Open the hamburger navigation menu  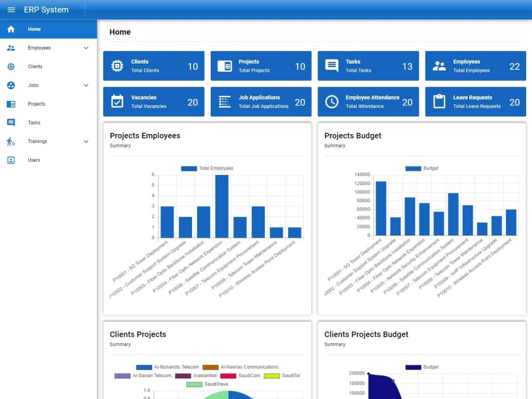tap(11, 10)
